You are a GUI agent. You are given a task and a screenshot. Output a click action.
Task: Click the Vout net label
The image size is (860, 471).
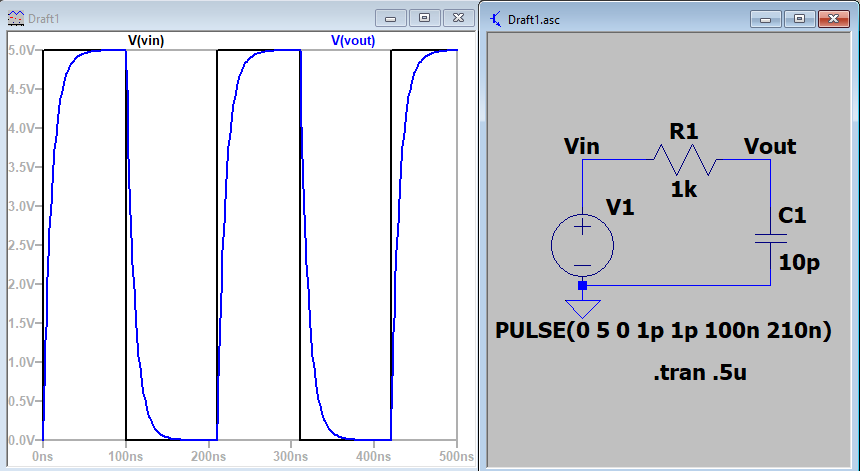[x=770, y=147]
